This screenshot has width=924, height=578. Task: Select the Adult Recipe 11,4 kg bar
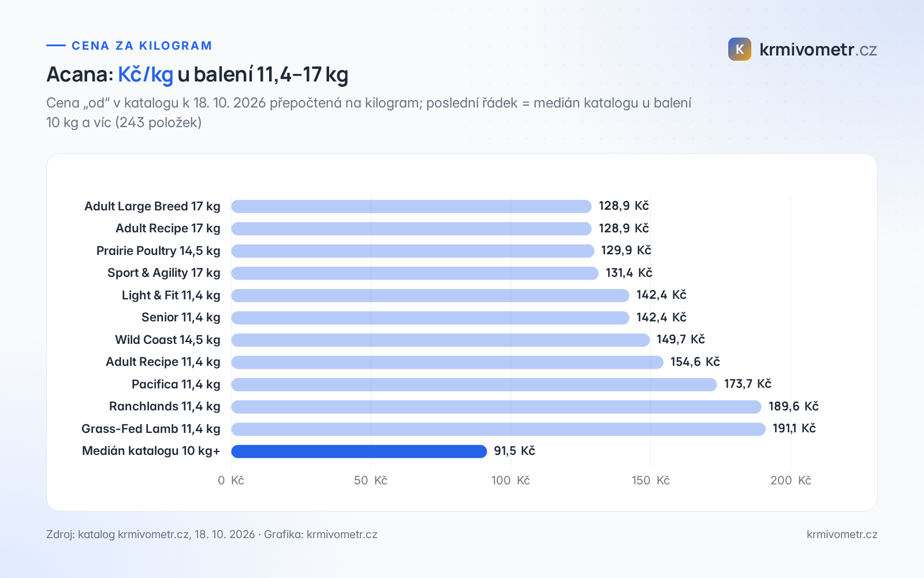[448, 362]
